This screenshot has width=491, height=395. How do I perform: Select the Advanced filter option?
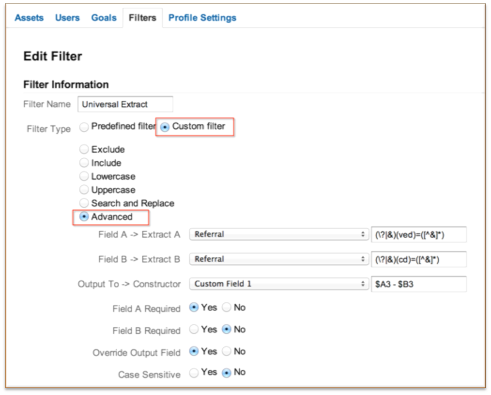click(x=84, y=217)
